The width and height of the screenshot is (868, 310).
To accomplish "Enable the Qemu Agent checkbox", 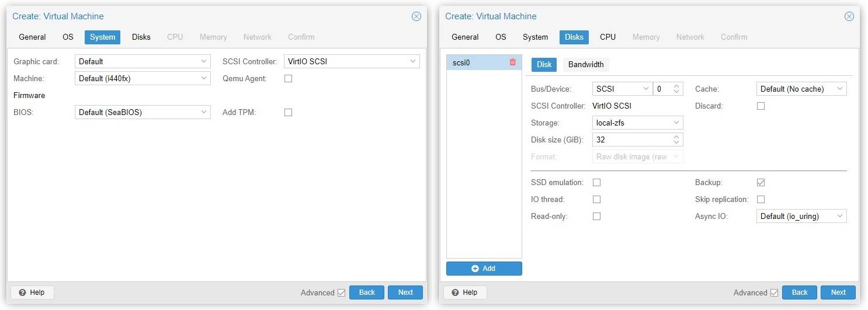I will click(288, 78).
